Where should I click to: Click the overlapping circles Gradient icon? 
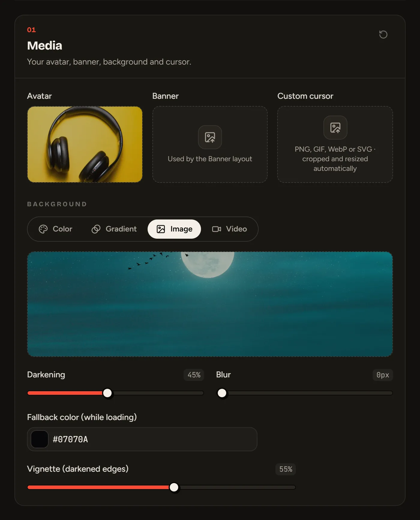click(96, 229)
